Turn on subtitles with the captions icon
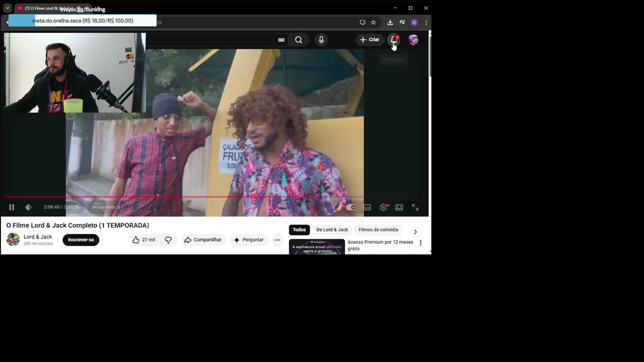Screen dimensions: 644x362 click(x=367, y=207)
